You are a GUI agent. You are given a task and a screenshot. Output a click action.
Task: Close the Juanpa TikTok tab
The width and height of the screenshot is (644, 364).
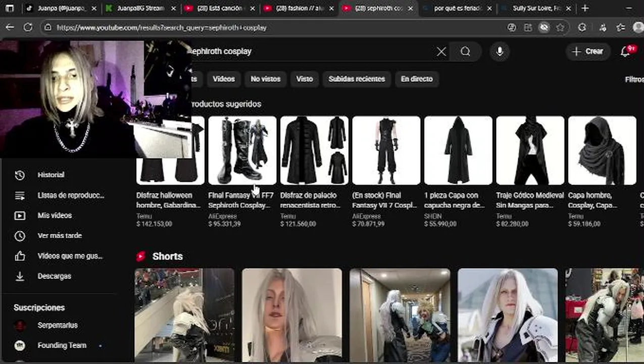pyautogui.click(x=94, y=9)
